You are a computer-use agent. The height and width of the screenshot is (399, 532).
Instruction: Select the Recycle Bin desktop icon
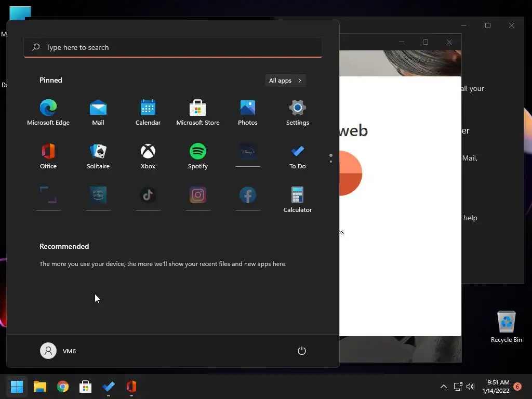click(506, 326)
